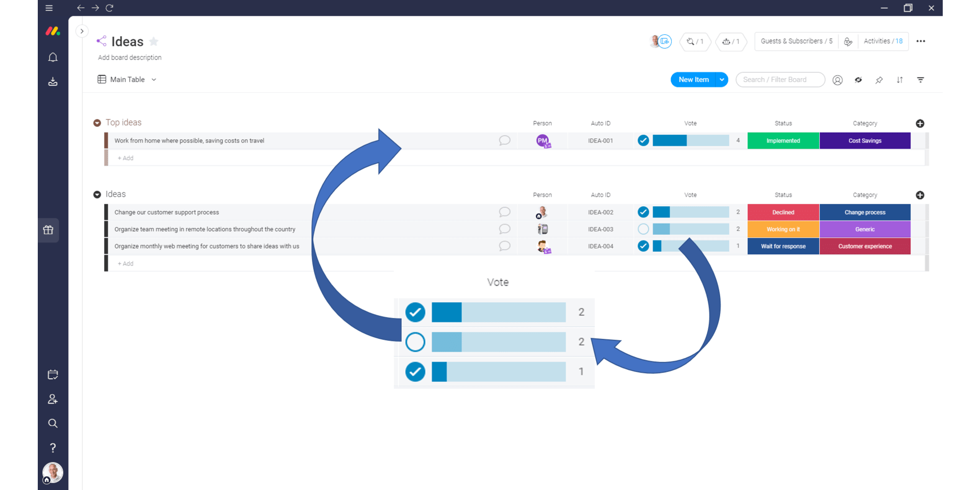Open integrations counter showing 1

(695, 41)
